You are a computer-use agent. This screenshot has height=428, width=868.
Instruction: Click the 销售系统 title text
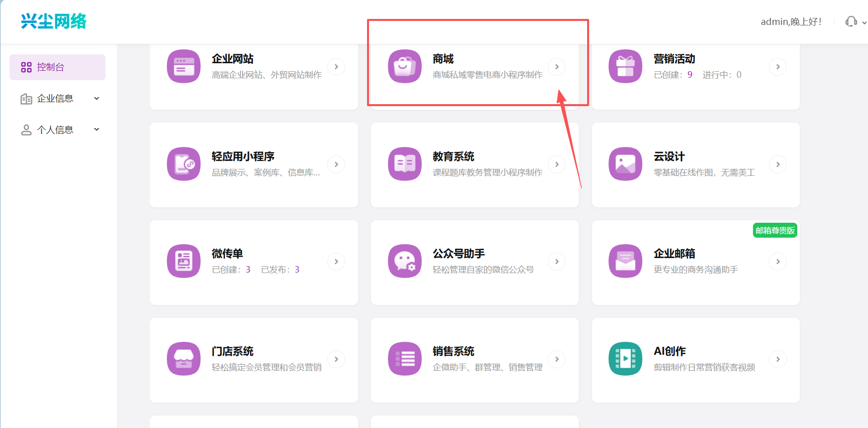click(x=454, y=351)
